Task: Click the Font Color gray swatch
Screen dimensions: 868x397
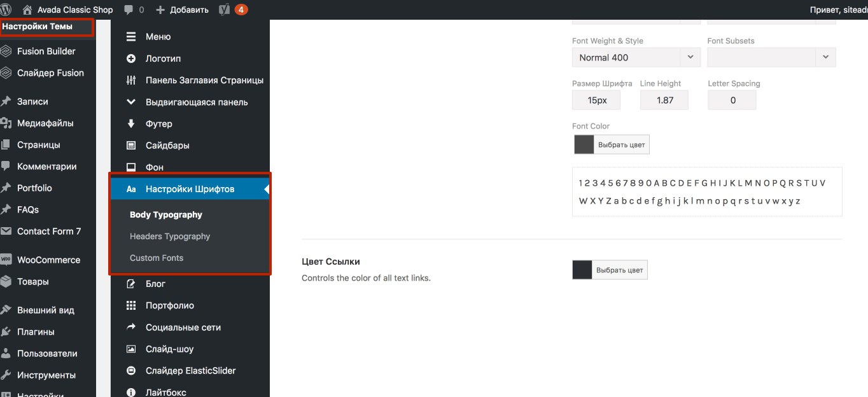Action: [584, 144]
